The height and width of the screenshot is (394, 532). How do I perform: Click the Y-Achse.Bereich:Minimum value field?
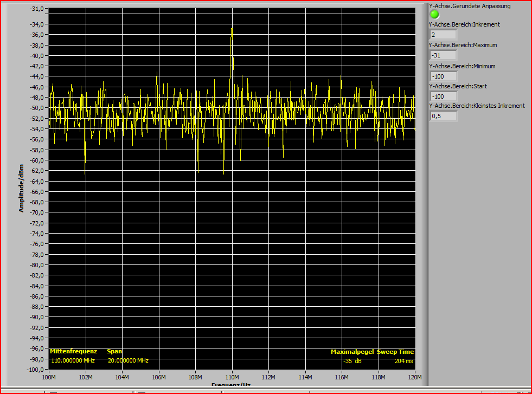443,76
